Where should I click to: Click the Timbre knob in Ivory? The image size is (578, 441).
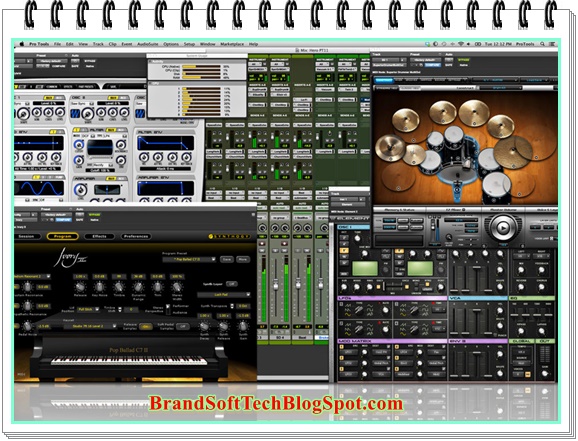[x=119, y=287]
